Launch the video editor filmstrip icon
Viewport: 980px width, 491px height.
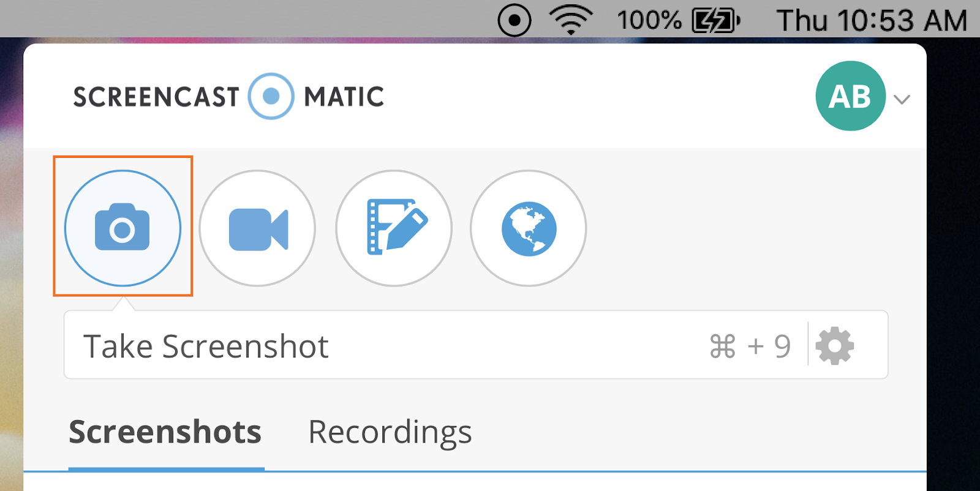click(394, 228)
